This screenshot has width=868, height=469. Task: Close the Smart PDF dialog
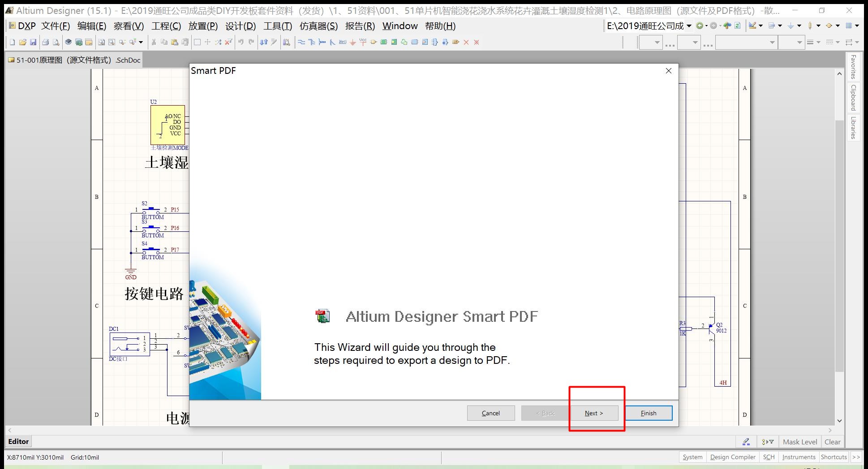(x=669, y=71)
